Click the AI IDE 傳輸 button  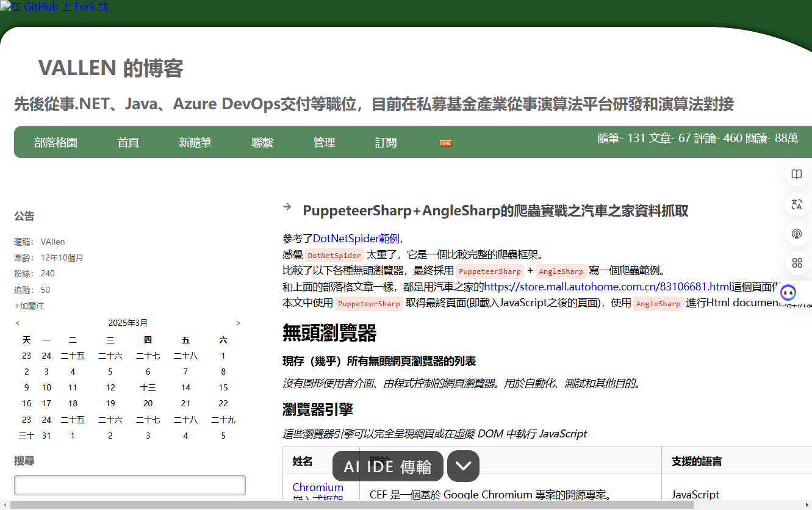[x=387, y=467]
